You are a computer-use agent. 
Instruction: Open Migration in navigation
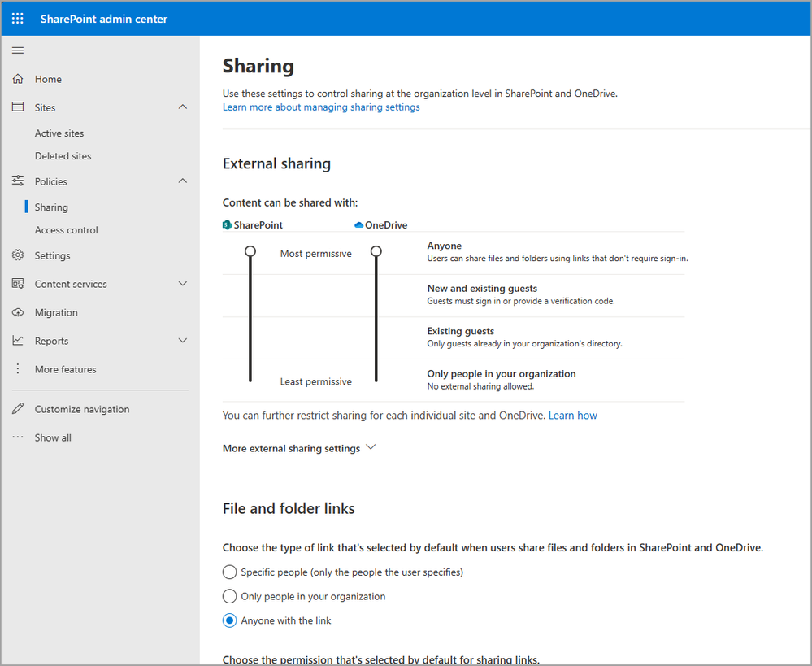[56, 312]
